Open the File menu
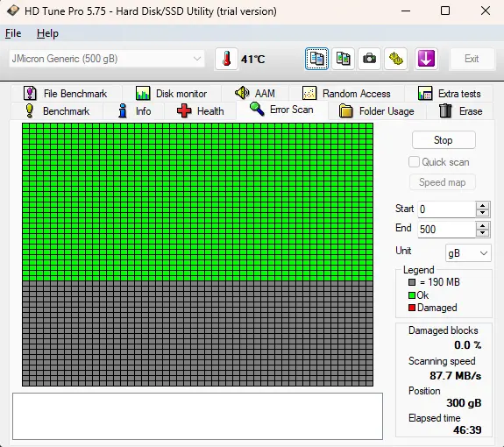 pyautogui.click(x=13, y=33)
